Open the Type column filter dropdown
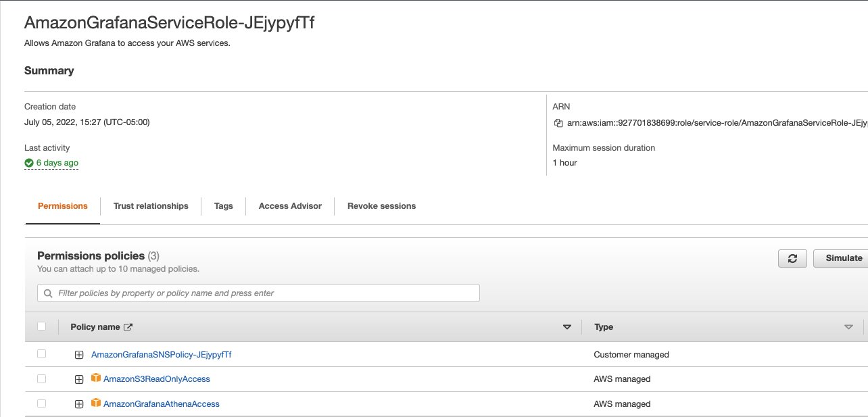This screenshot has width=868, height=417. 848,326
